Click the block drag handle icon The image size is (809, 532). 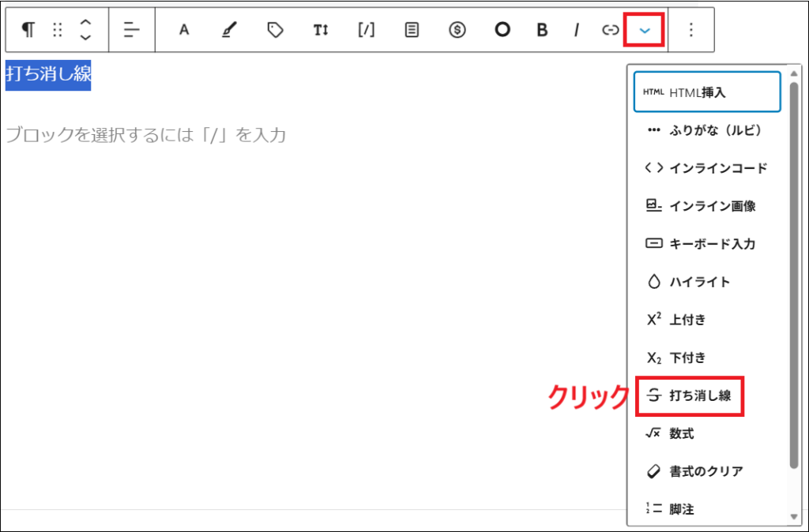[56, 29]
